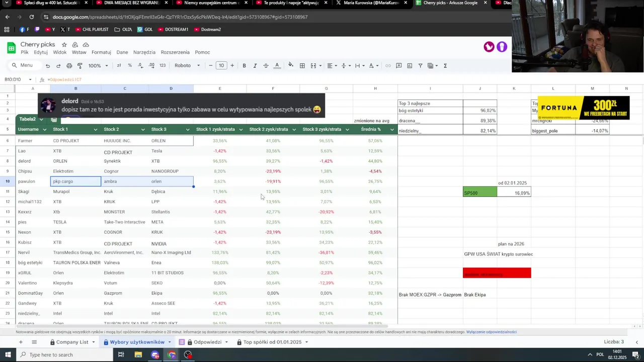Viewport: 644px width, 362px height.
Task: Open the Edytuj menu
Action: click(x=41, y=52)
